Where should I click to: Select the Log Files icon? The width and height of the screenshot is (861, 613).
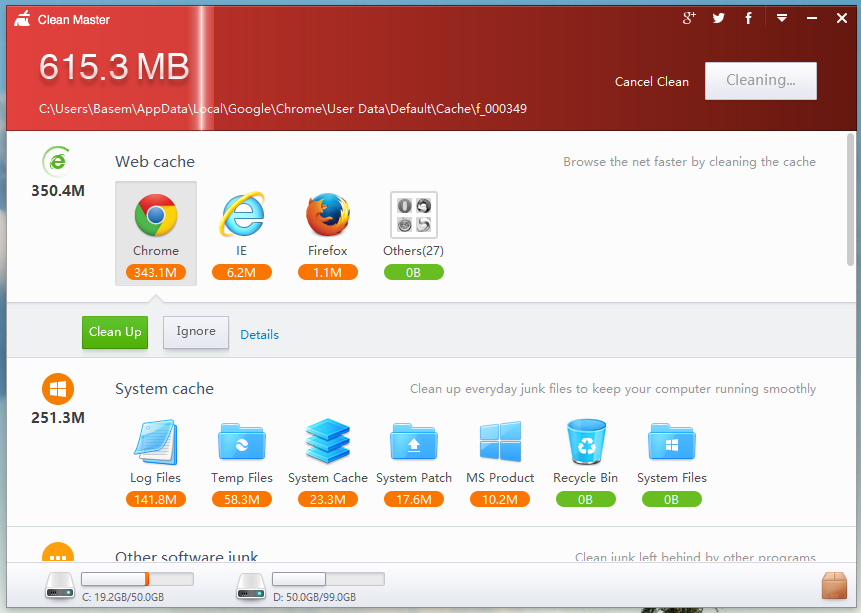pyautogui.click(x=156, y=442)
